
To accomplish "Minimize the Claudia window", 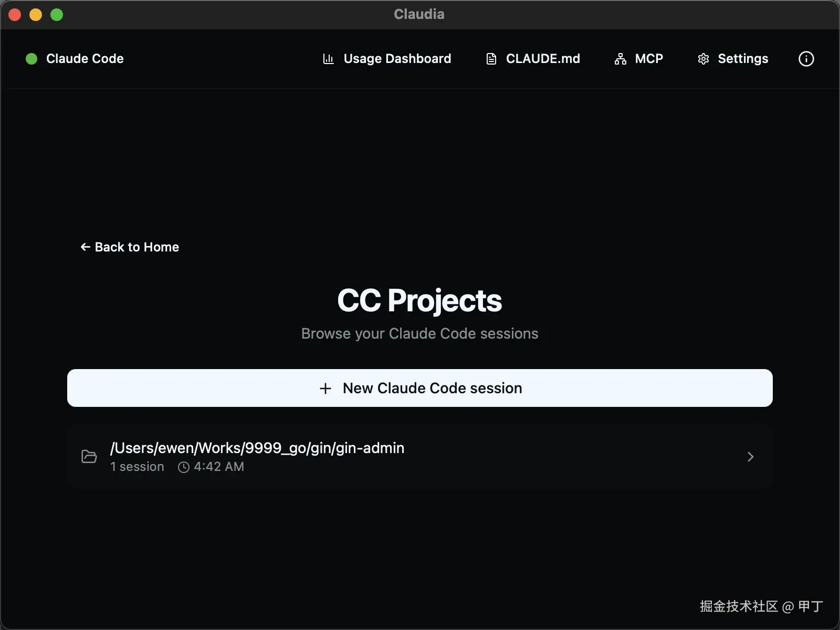I will pos(36,15).
